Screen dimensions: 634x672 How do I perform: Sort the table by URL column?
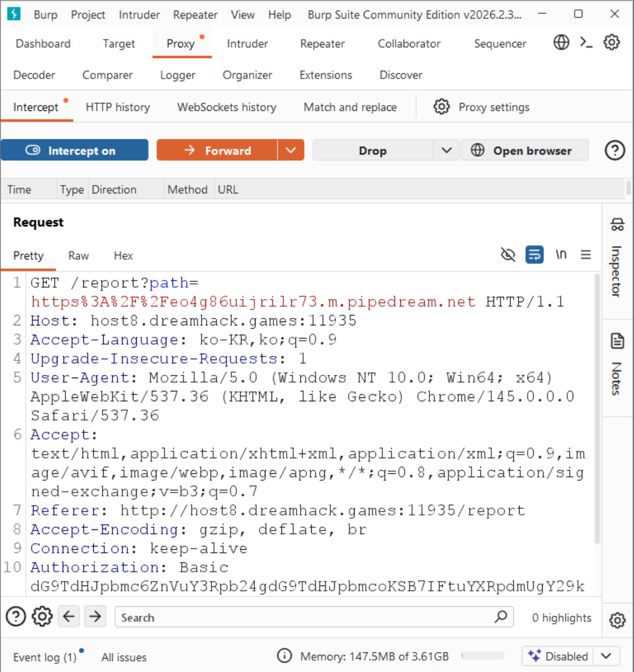coord(419,189)
